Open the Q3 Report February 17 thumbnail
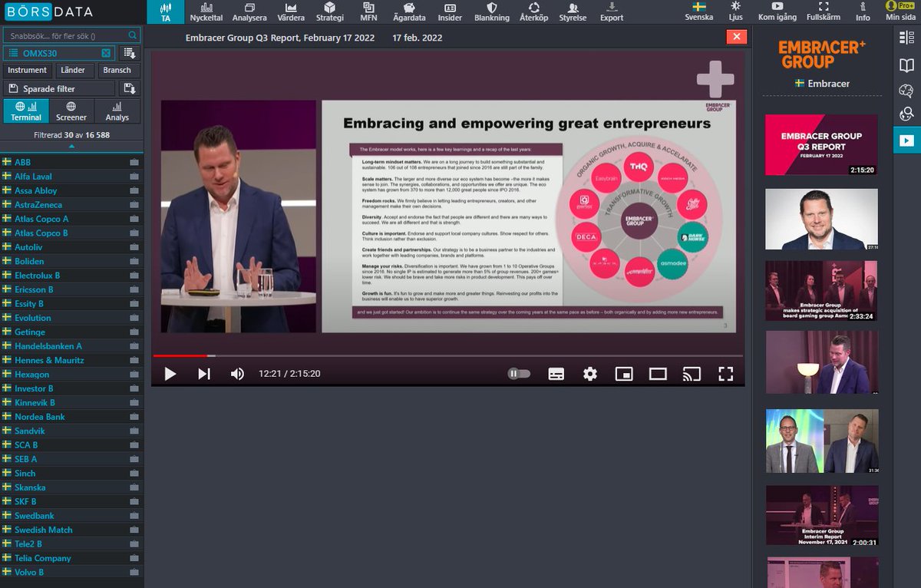 pyautogui.click(x=821, y=146)
